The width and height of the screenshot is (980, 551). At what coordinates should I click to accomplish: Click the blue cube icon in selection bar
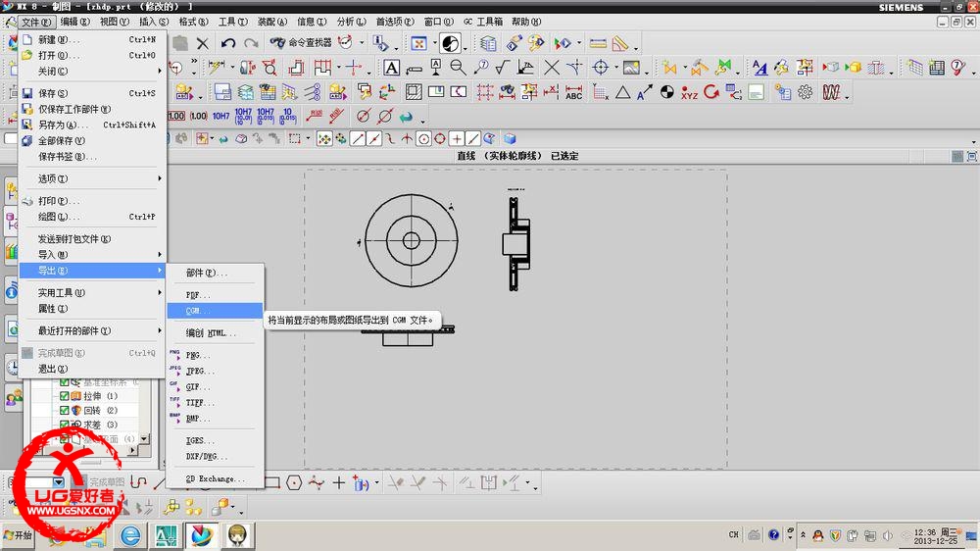pyautogui.click(x=510, y=139)
